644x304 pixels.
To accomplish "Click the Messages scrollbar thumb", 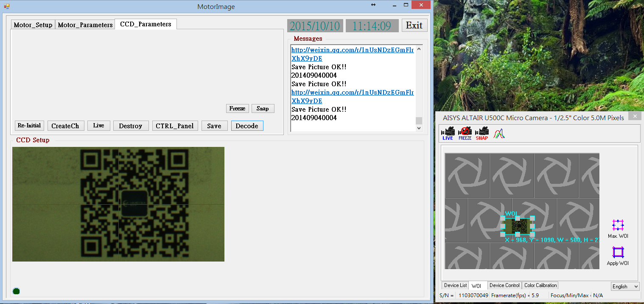I will (419, 121).
